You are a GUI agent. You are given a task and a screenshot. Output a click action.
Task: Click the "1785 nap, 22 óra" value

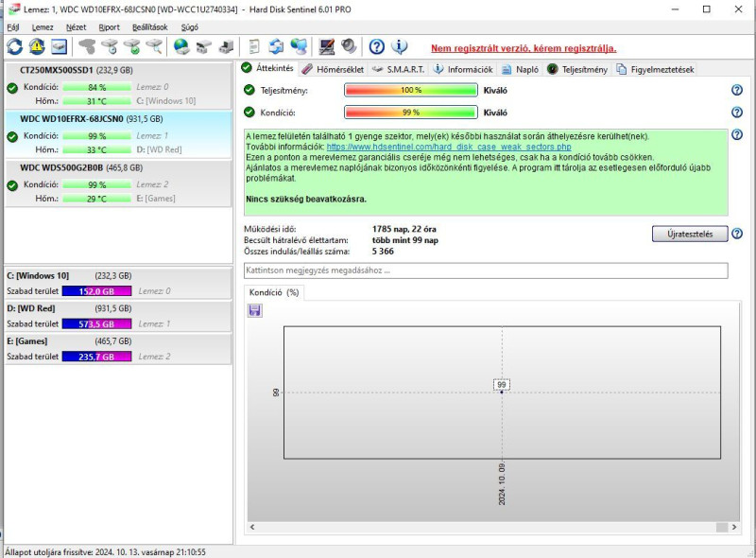404,229
